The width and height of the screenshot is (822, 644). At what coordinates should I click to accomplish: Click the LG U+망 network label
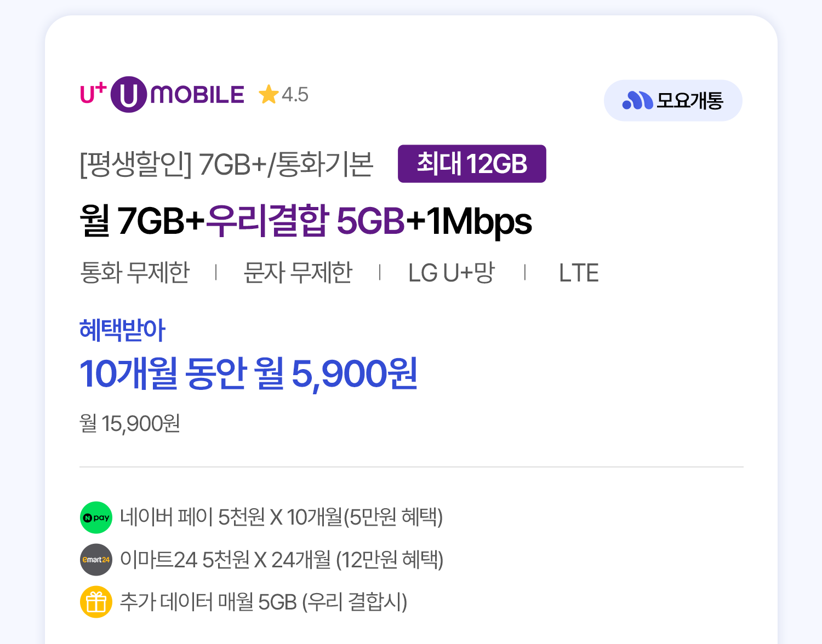(451, 272)
